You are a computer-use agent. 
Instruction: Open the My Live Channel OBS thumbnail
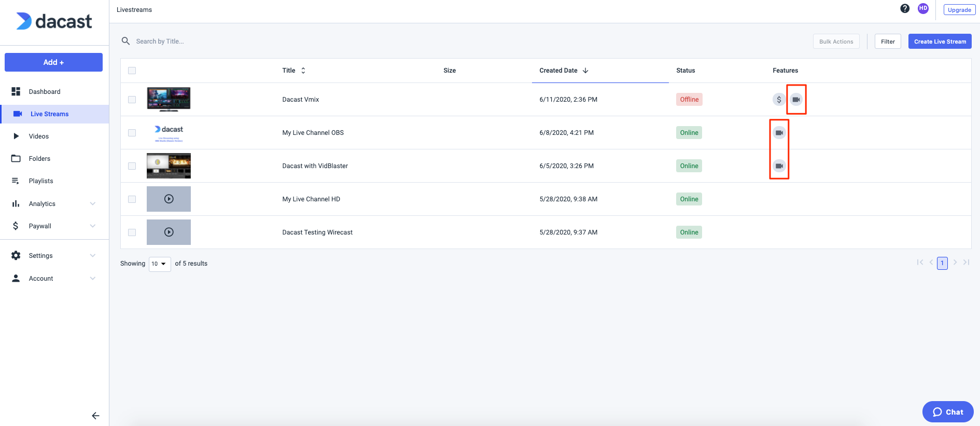[x=169, y=133]
